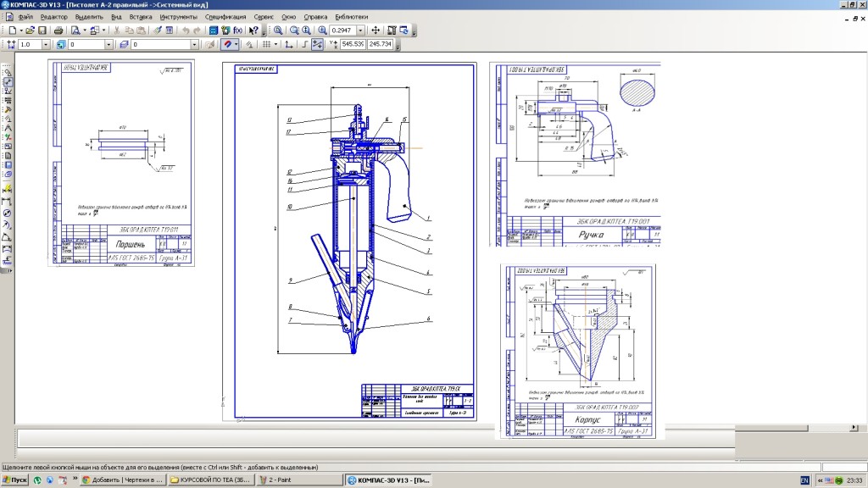
Task: Select the Radial dimension tool
Action: (x=8, y=225)
